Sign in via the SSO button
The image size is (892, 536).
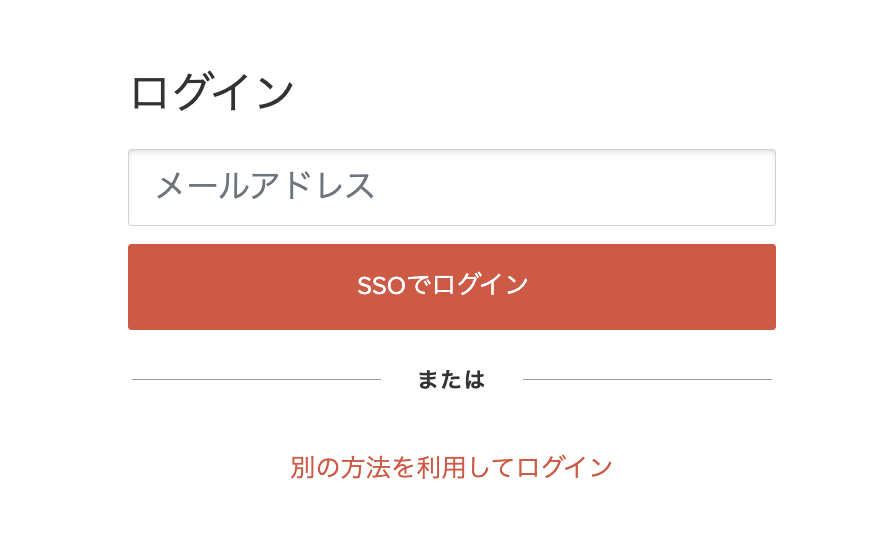[452, 287]
